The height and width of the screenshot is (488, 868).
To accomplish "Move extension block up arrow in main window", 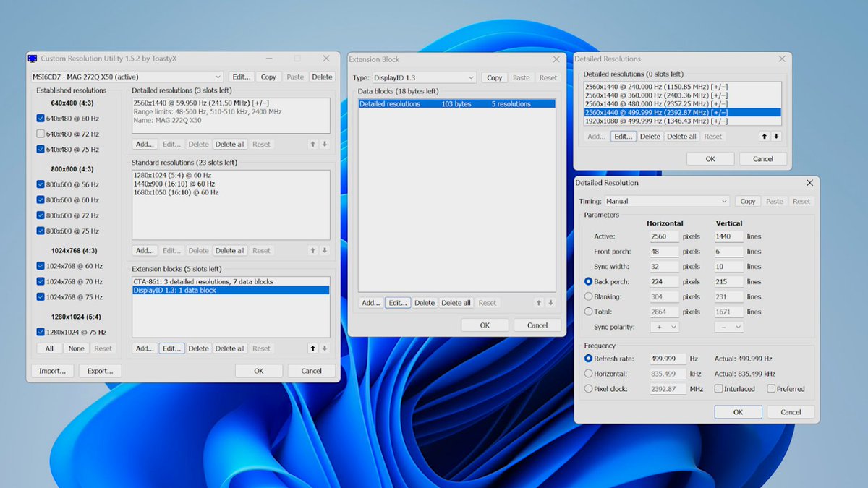I will click(x=313, y=348).
